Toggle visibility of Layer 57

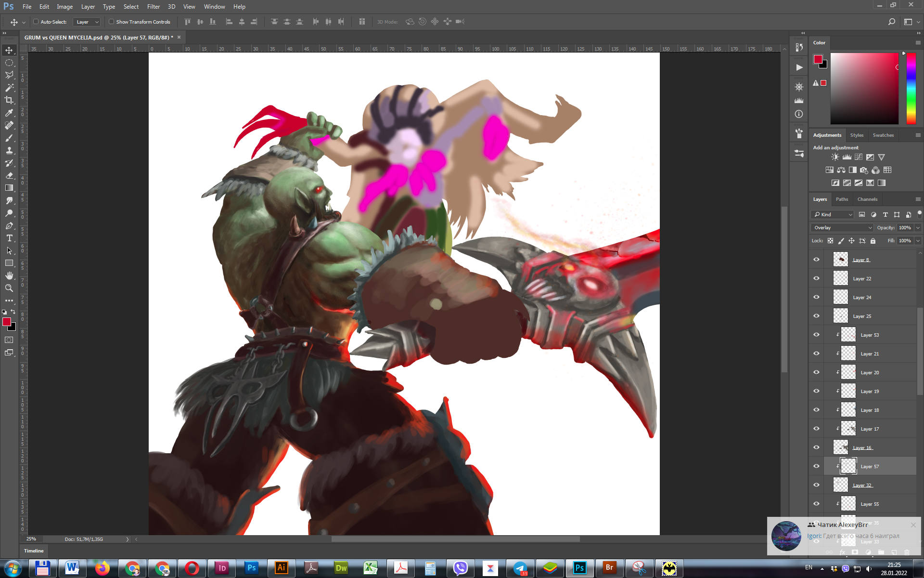[x=816, y=466]
